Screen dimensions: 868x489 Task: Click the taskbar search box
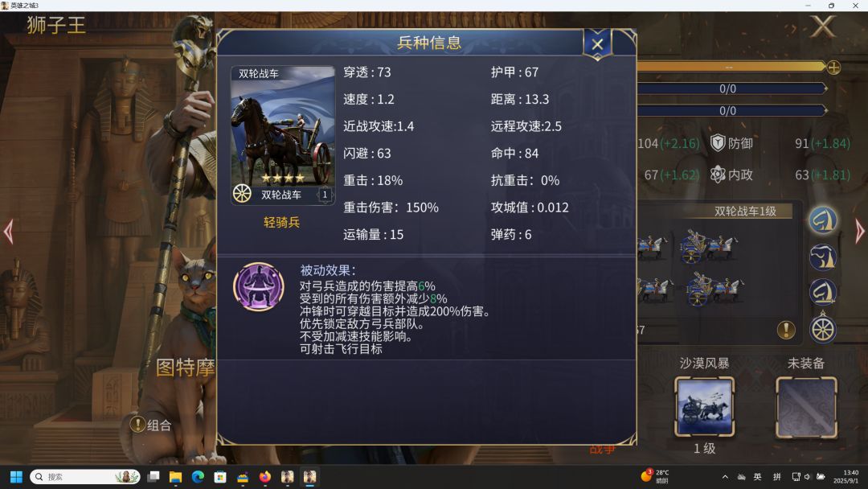tap(84, 477)
